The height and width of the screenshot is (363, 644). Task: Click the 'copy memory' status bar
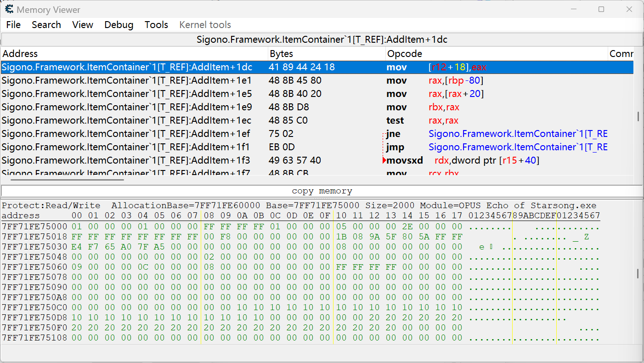coord(322,191)
